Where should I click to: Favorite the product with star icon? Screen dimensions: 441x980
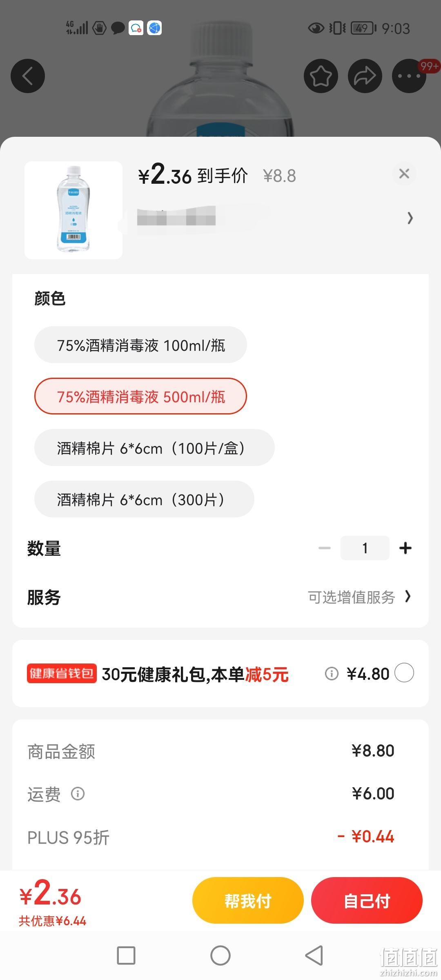click(x=321, y=76)
